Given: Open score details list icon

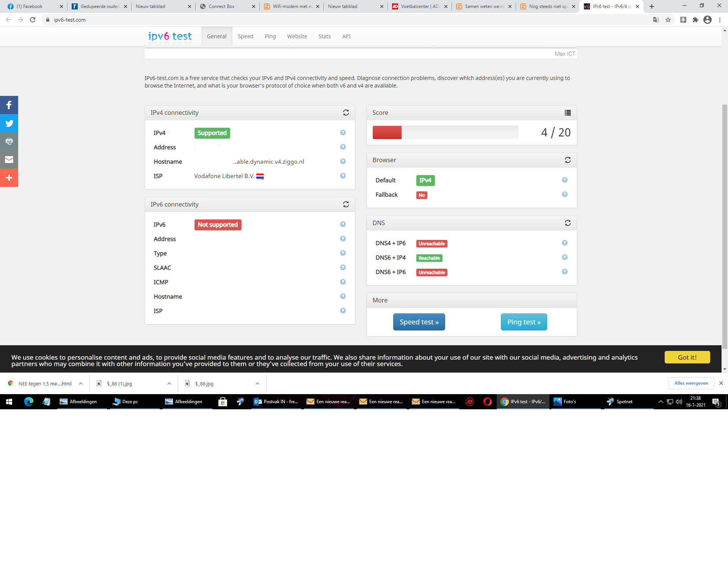Looking at the screenshot, I should pos(568,113).
